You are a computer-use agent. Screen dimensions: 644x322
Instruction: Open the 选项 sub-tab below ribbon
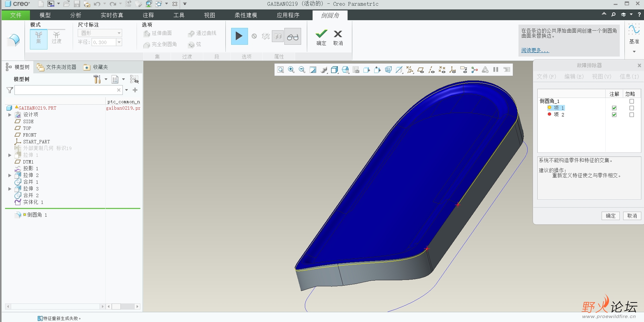point(247,57)
